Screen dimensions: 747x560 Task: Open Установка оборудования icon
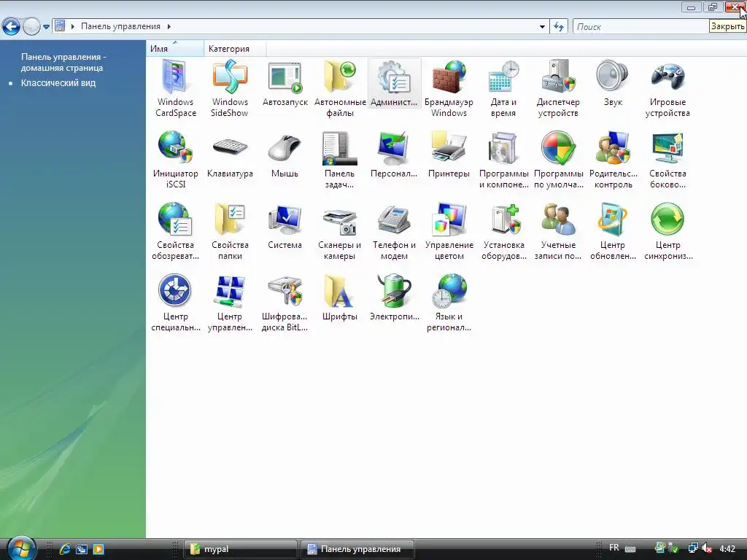point(503,231)
